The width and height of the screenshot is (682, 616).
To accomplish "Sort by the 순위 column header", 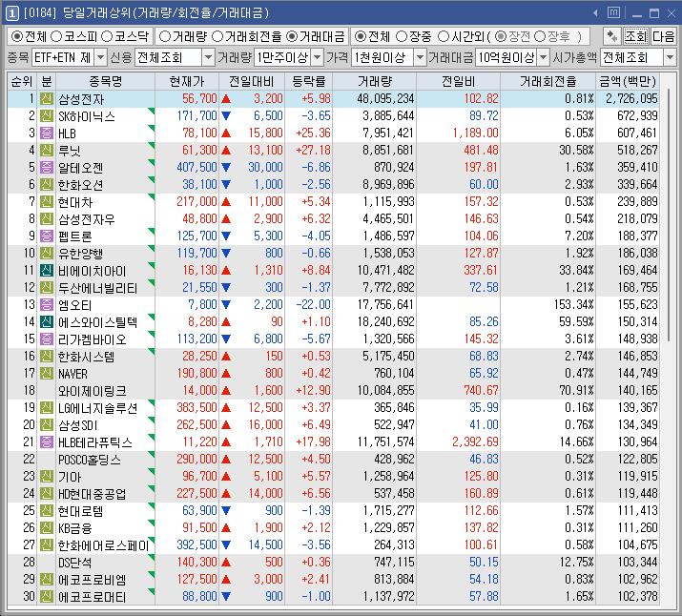I will tap(22, 81).
